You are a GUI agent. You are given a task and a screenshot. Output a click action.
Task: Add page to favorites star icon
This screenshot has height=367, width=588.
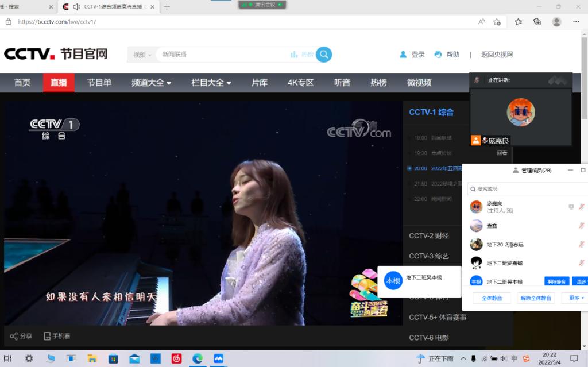(x=497, y=22)
